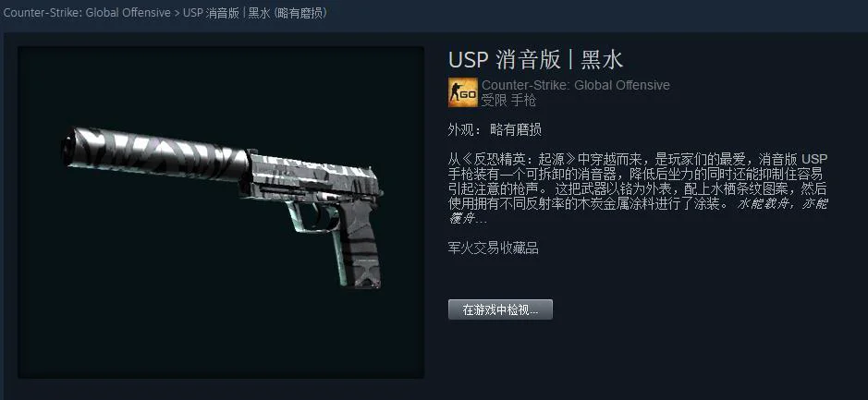Click the item description paragraph

(x=638, y=189)
